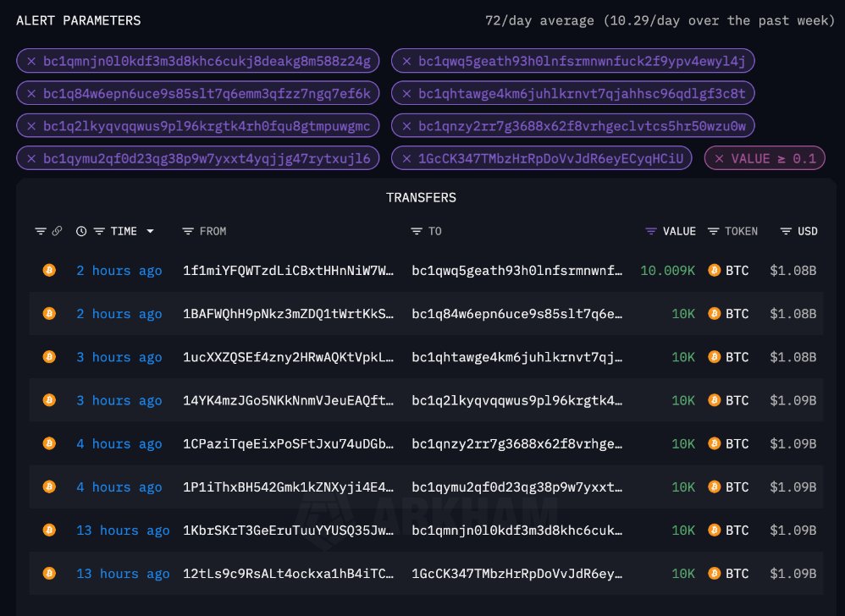Remove bc1qmnjn0l0kdf3m3d8khc6cukj8deakg8m588z24g address filter
This screenshot has width=845, height=616.
coord(31,62)
